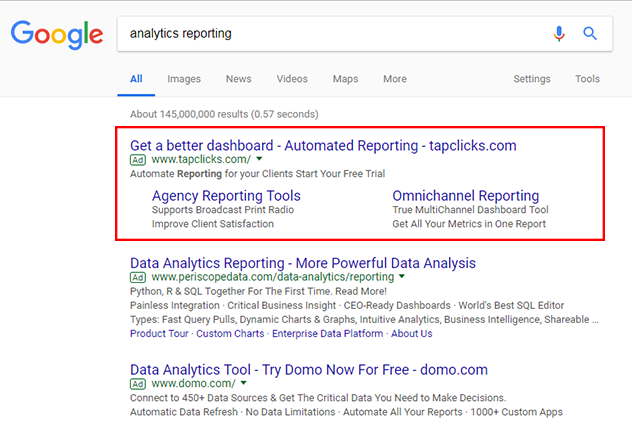
Task: Click 'Supports Broadcast Print Radio' text
Action: [223, 210]
